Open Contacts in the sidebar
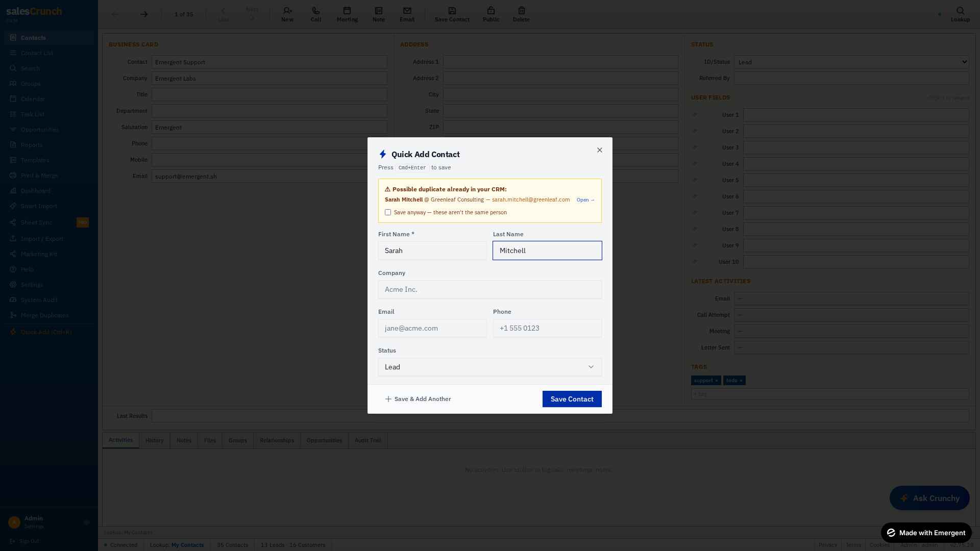 click(x=49, y=38)
